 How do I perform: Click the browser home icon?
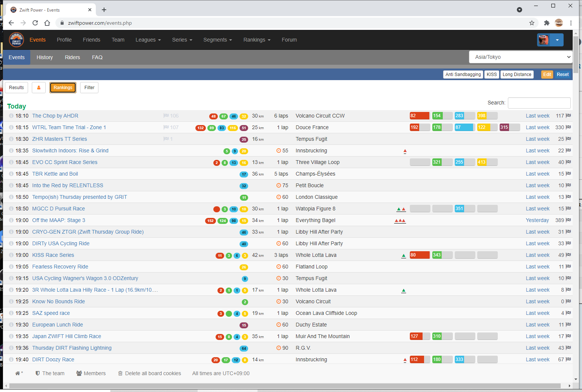pyautogui.click(x=47, y=23)
